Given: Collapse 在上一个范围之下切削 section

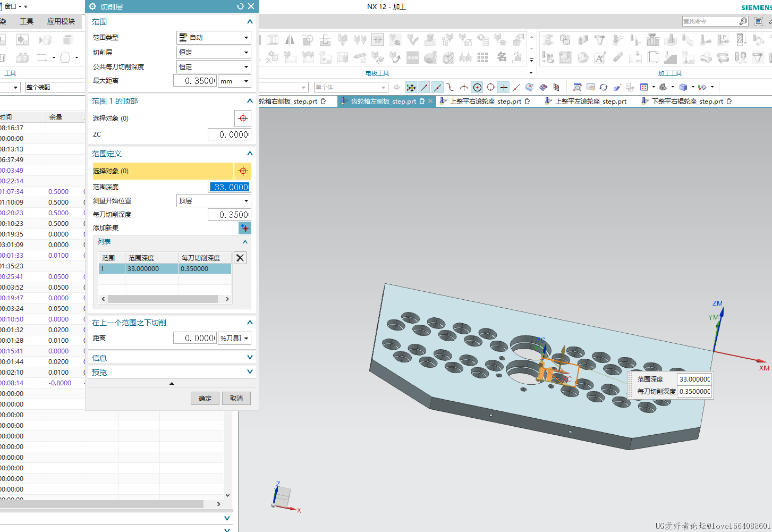Looking at the screenshot, I should (250, 323).
